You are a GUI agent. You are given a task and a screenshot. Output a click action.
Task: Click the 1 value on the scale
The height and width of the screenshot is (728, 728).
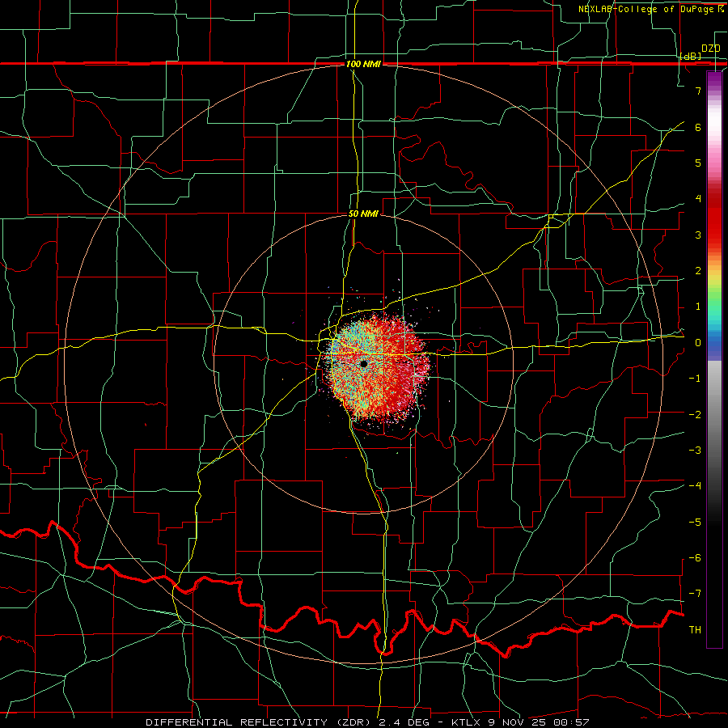click(x=698, y=307)
